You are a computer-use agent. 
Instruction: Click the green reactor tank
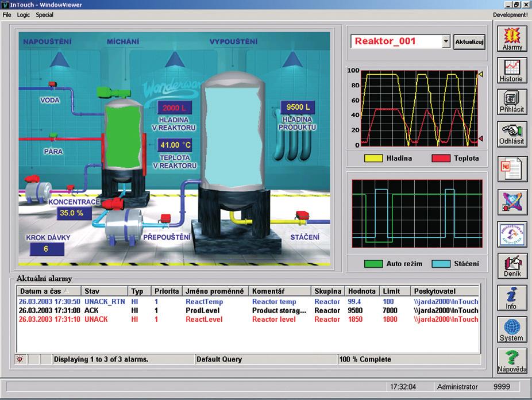(123, 137)
